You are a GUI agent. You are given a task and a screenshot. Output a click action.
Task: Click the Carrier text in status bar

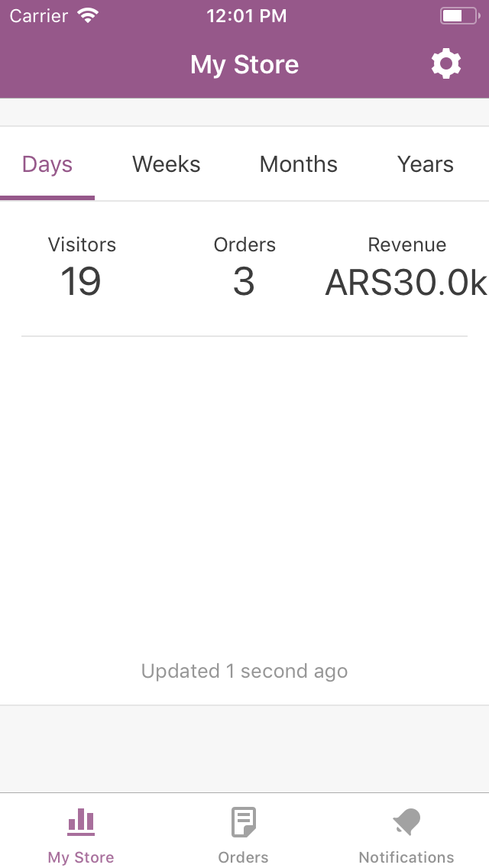(x=38, y=15)
